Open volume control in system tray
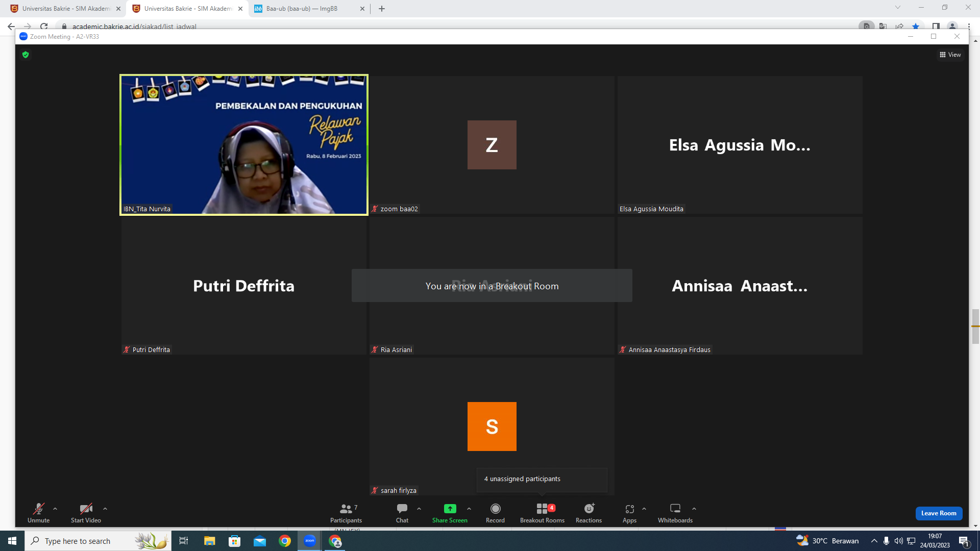The width and height of the screenshot is (980, 551). coord(899,541)
